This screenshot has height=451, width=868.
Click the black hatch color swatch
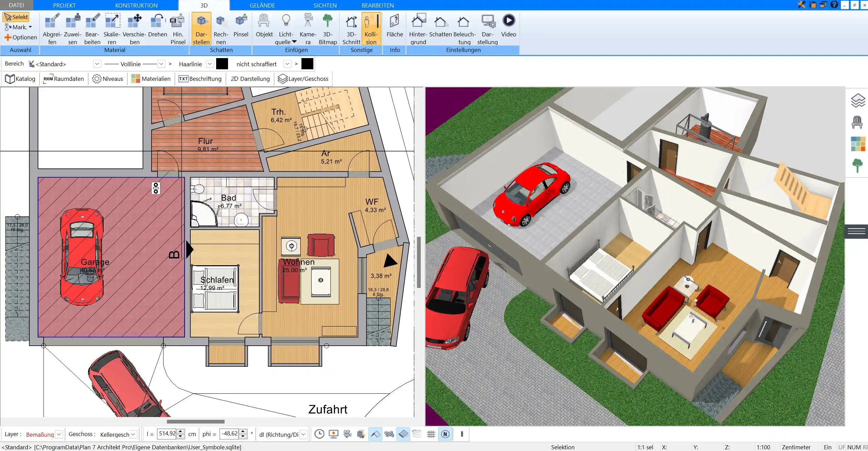click(307, 64)
